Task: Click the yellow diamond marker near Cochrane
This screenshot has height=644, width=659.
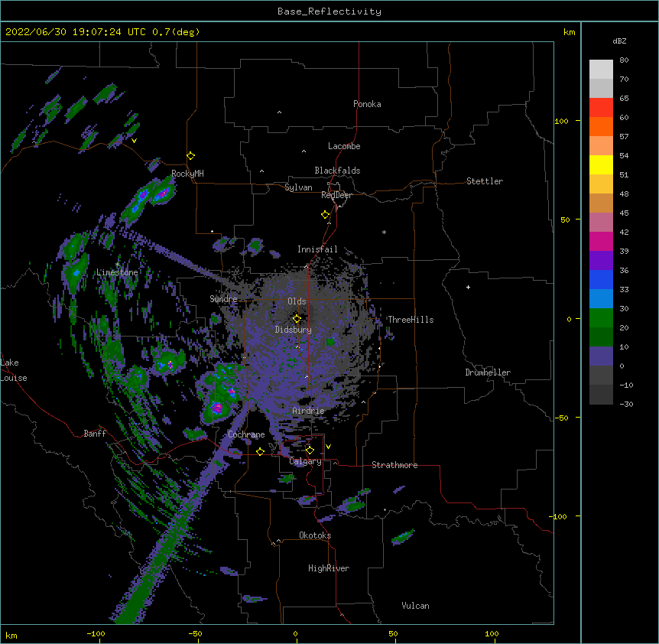Action: click(260, 451)
